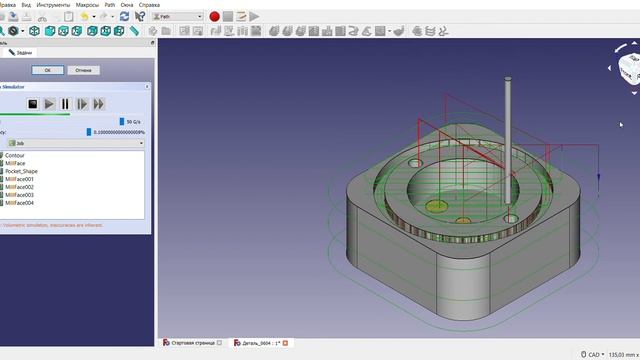Image resolution: width=640 pixels, height=360 pixels.
Task: Select MillFace004 in the operations list
Action: click(x=19, y=202)
